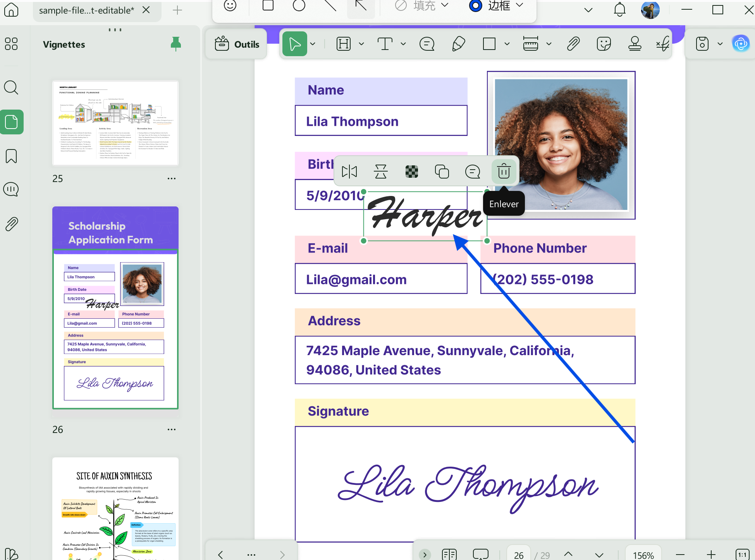This screenshot has height=560, width=755.
Task: Open more options for page 25
Action: [172, 179]
